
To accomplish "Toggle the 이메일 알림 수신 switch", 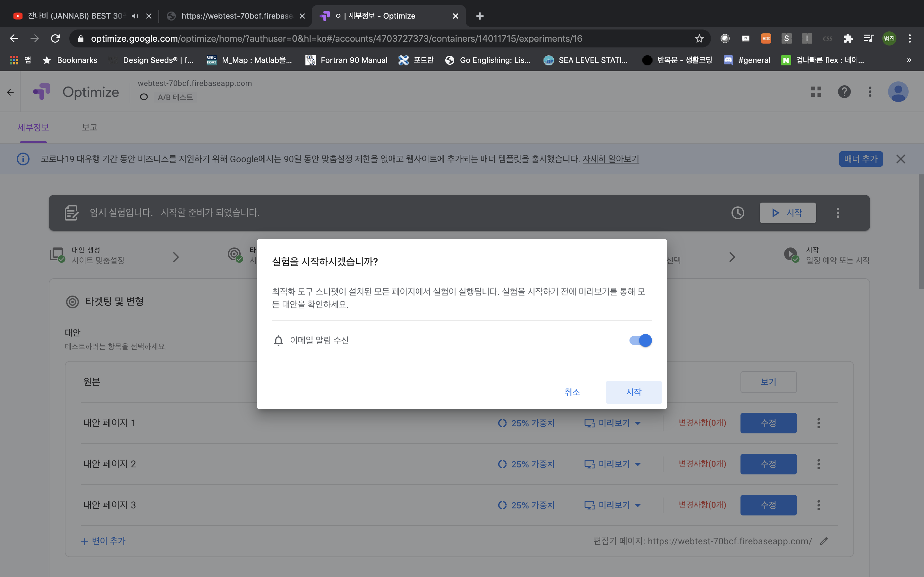I will pyautogui.click(x=641, y=340).
